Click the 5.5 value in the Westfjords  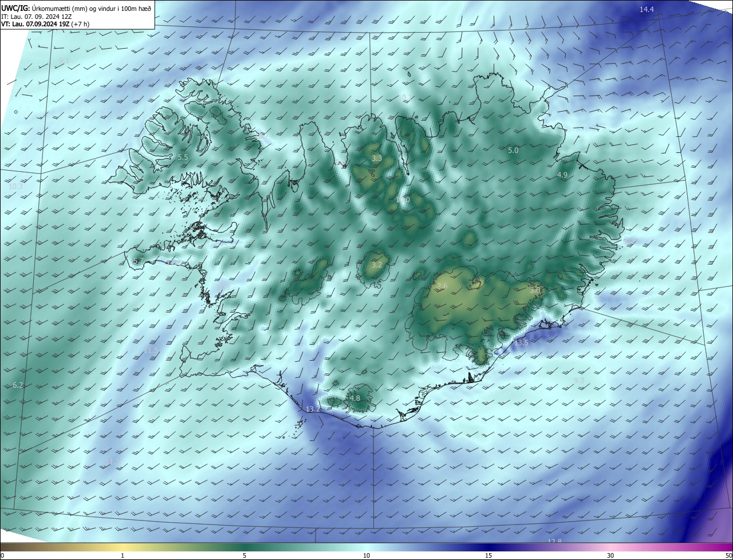click(183, 157)
